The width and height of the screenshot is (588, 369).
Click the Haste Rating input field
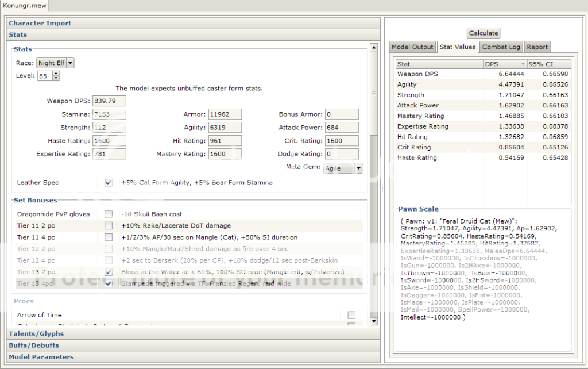pyautogui.click(x=109, y=141)
